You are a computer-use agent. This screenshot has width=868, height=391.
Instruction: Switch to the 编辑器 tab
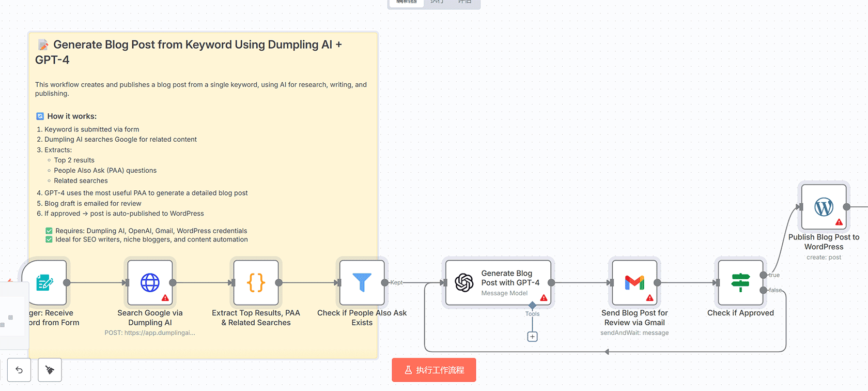[406, 2]
